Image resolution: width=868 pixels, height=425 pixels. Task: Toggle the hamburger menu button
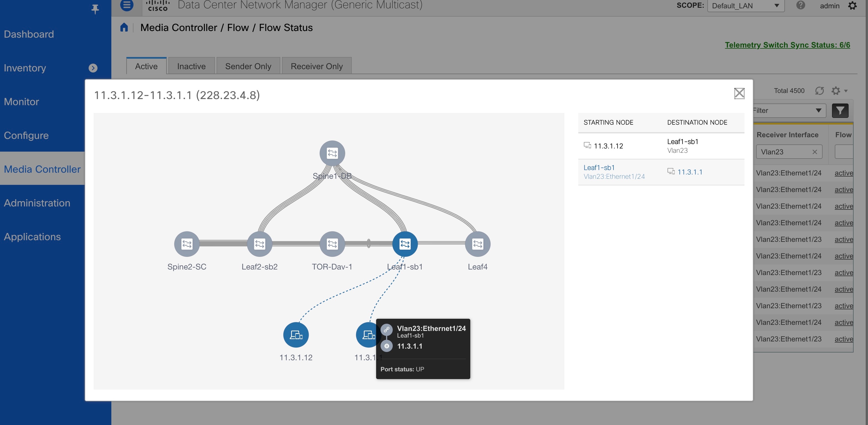pos(127,5)
